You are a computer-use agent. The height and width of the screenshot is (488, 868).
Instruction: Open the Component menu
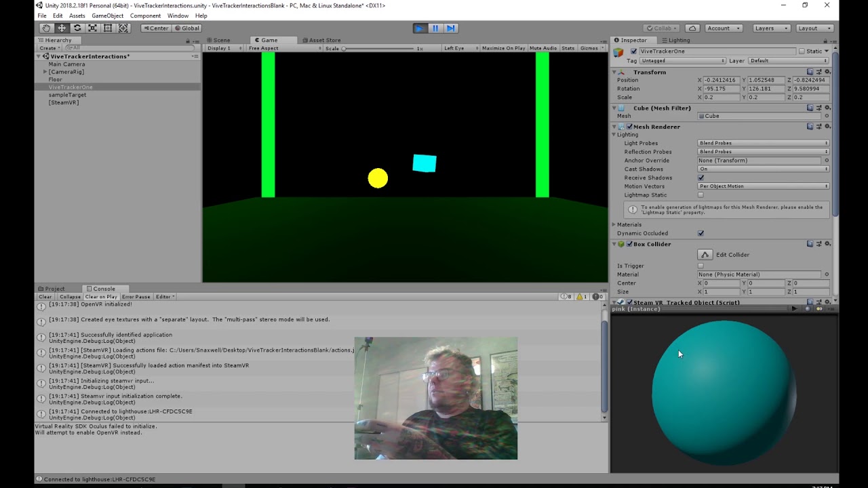[145, 16]
